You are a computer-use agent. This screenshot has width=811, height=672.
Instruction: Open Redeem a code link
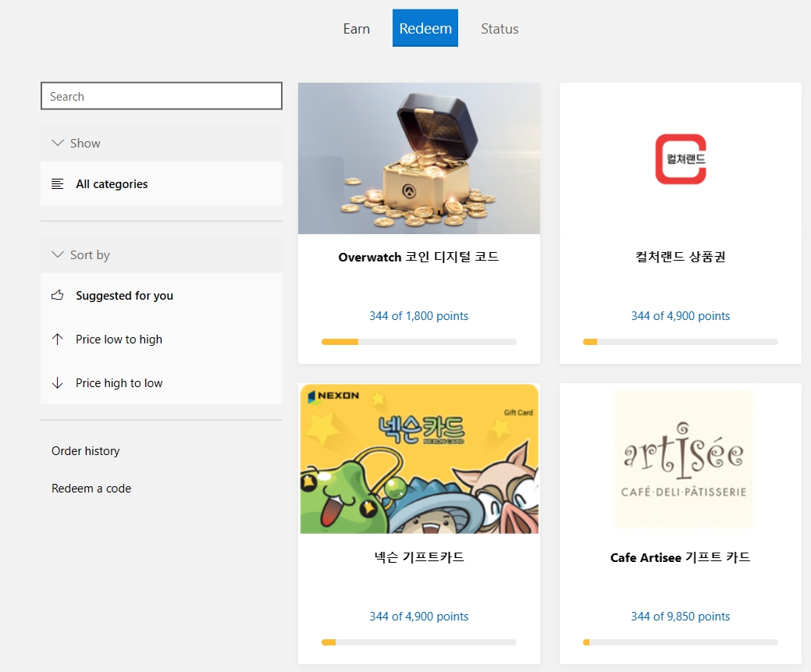[x=91, y=489]
